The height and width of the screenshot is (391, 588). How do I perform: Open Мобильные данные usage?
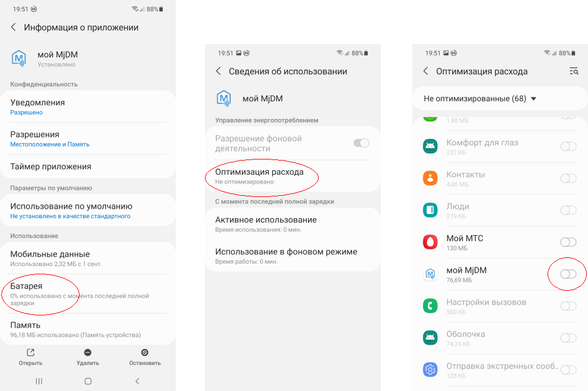(x=88, y=258)
